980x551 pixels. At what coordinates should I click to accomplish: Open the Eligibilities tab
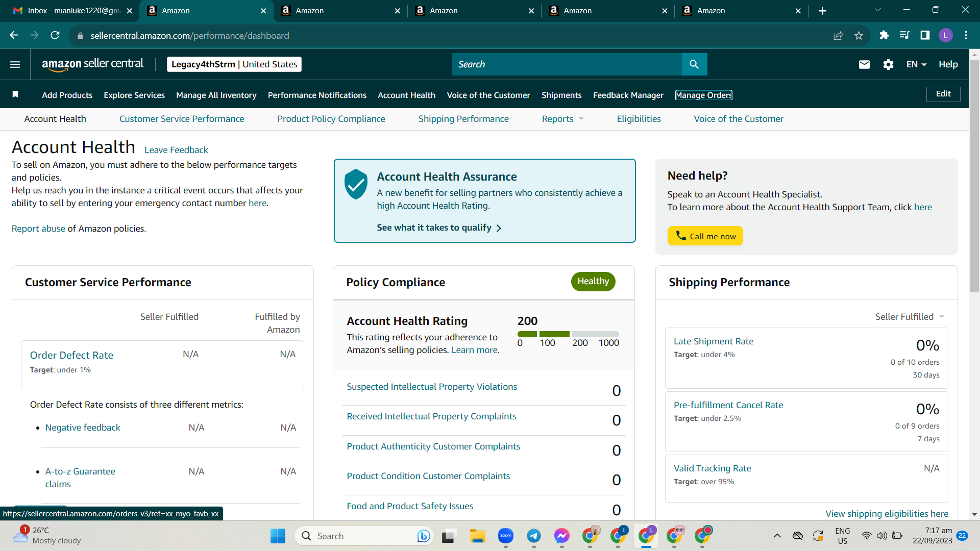point(639,119)
